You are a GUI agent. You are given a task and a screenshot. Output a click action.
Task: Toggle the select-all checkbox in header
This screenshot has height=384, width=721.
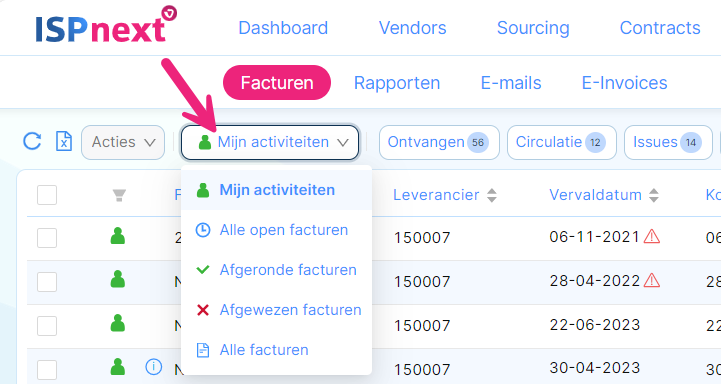pos(47,195)
